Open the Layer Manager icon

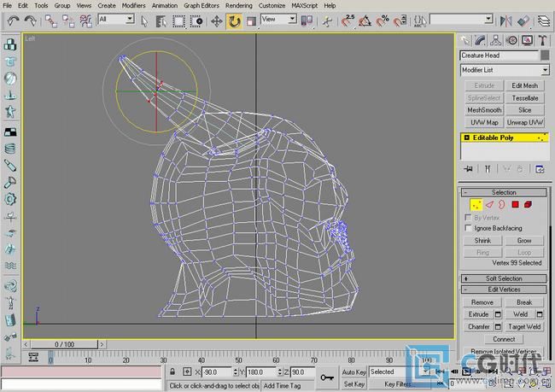click(544, 20)
